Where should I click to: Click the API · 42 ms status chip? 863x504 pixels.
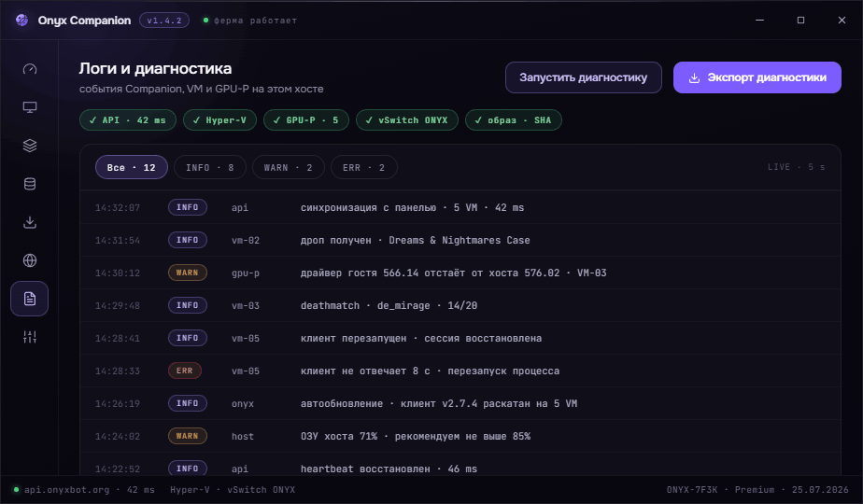click(x=128, y=120)
